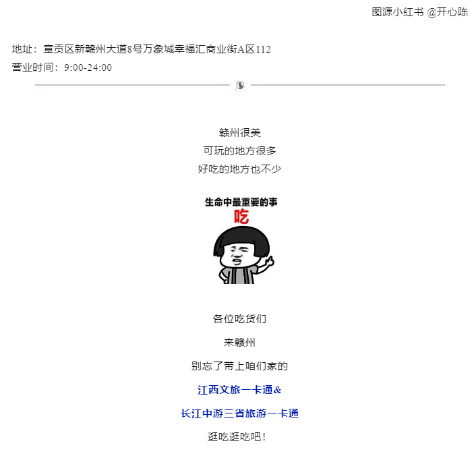Click the mushroom-head cartoon meme image

tap(241, 241)
